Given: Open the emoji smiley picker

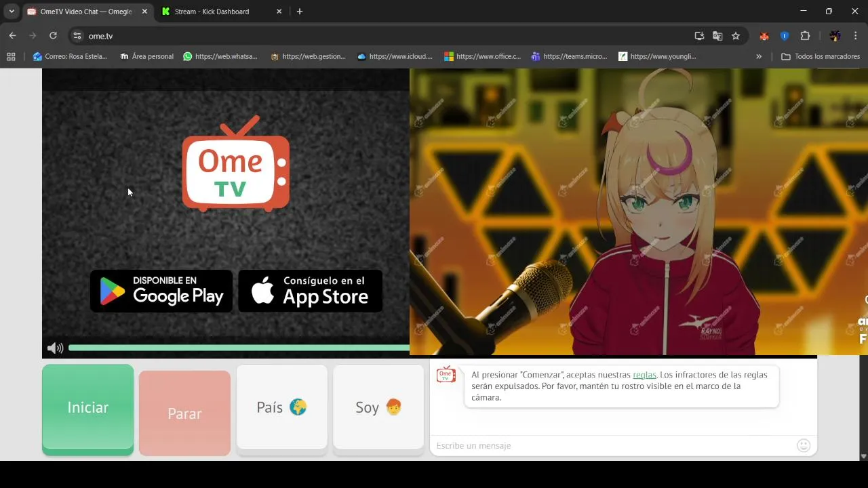Looking at the screenshot, I should click(x=804, y=445).
